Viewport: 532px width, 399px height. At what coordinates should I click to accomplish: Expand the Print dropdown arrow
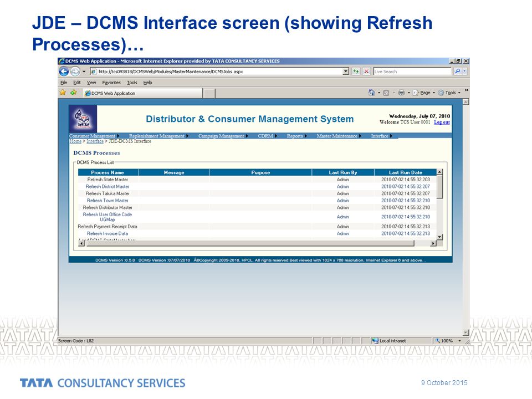pyautogui.click(x=408, y=93)
